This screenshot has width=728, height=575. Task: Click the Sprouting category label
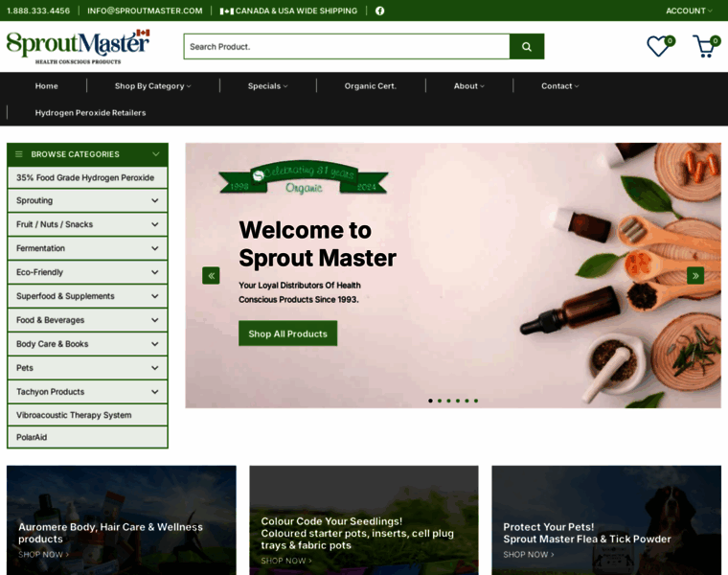[34, 200]
